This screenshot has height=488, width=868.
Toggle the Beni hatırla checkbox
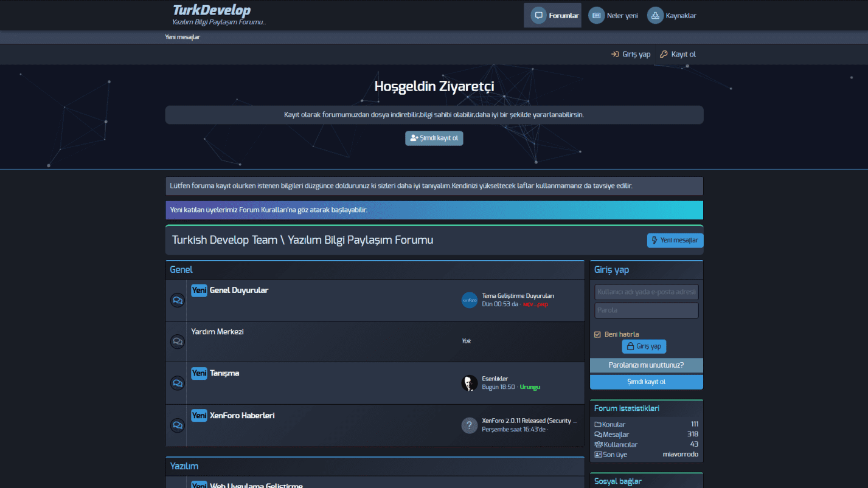pyautogui.click(x=598, y=334)
